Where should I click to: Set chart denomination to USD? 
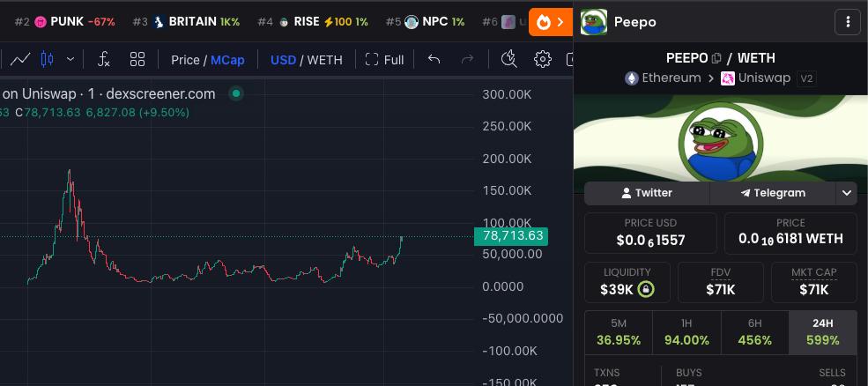pyautogui.click(x=283, y=60)
